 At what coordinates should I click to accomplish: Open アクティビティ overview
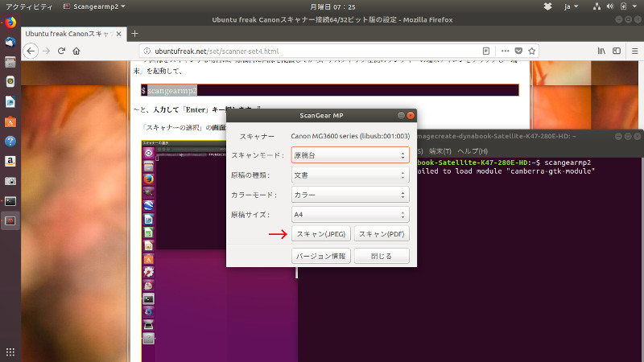point(29,6)
